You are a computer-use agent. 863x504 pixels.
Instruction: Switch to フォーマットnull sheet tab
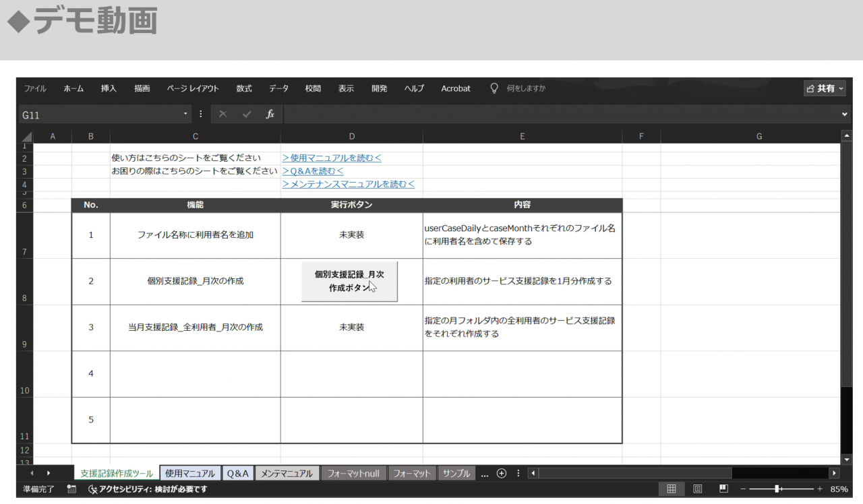pyautogui.click(x=353, y=474)
